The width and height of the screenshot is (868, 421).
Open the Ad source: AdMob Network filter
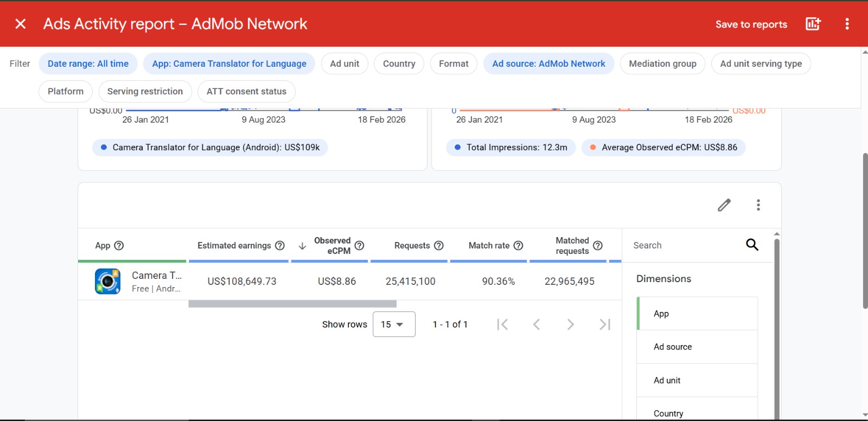coord(548,63)
